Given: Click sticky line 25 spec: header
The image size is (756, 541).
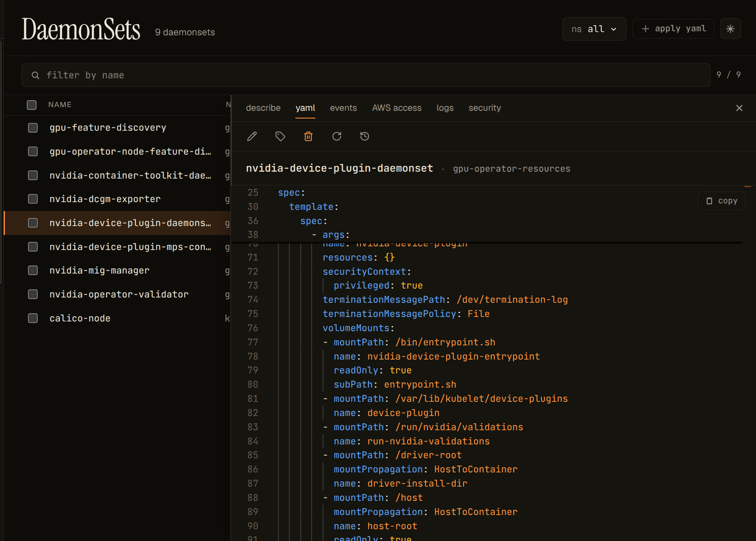Looking at the screenshot, I should click(x=291, y=193).
